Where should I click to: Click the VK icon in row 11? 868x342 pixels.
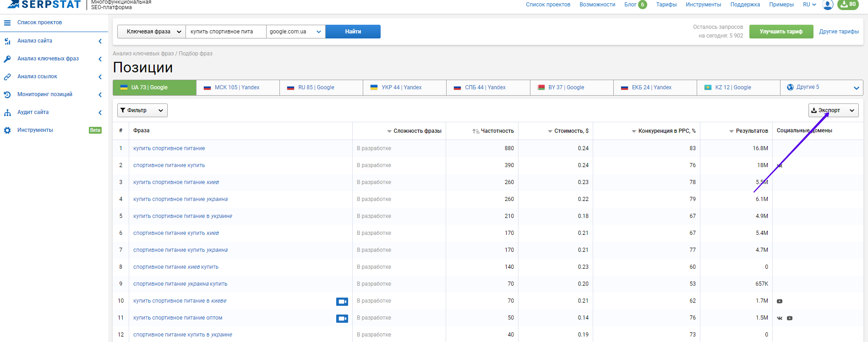[x=780, y=318]
